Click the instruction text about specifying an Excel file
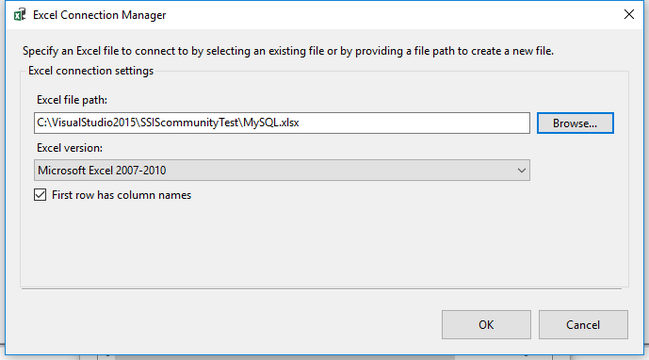 (x=288, y=51)
